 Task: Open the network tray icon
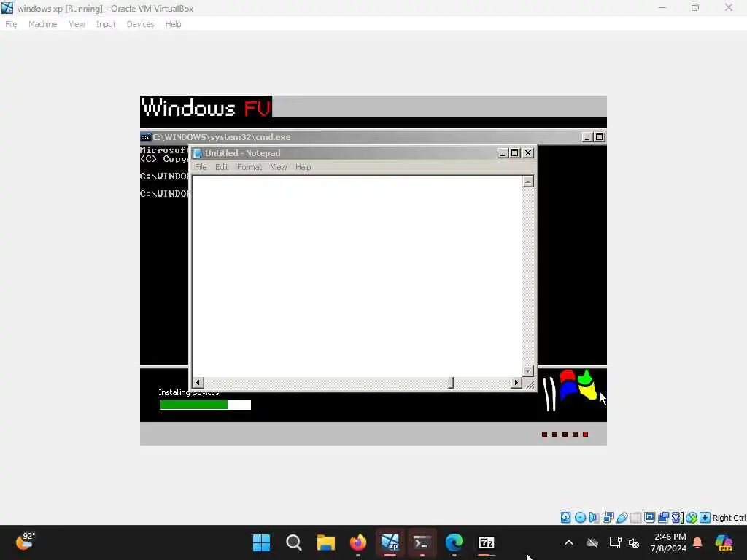point(615,542)
